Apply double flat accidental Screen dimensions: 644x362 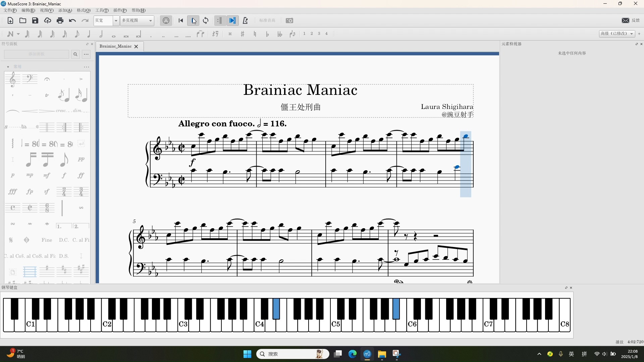point(280,34)
